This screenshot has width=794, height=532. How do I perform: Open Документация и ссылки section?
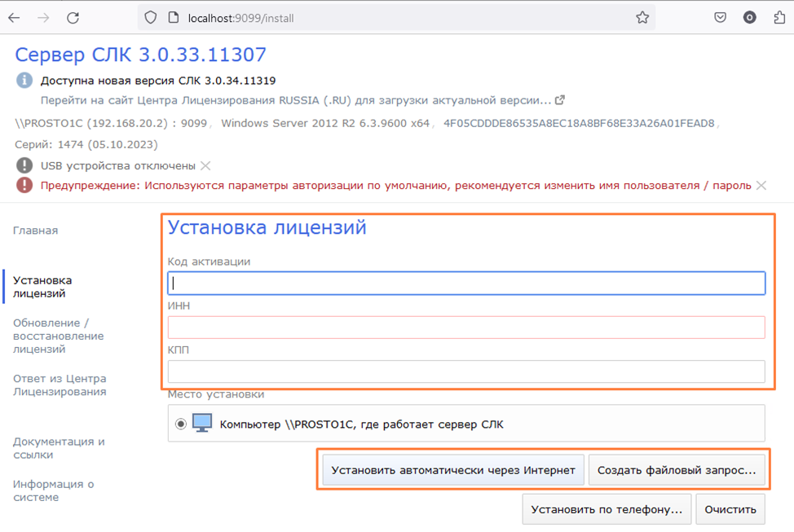point(59,448)
